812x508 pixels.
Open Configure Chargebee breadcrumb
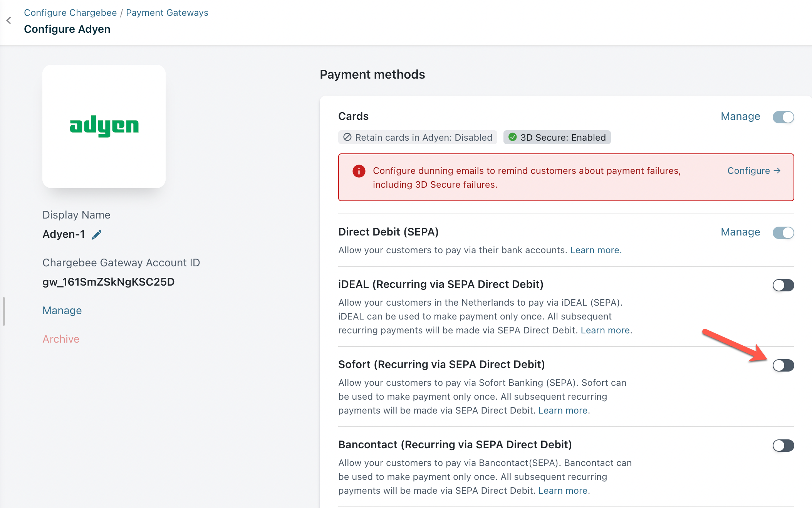[70, 13]
